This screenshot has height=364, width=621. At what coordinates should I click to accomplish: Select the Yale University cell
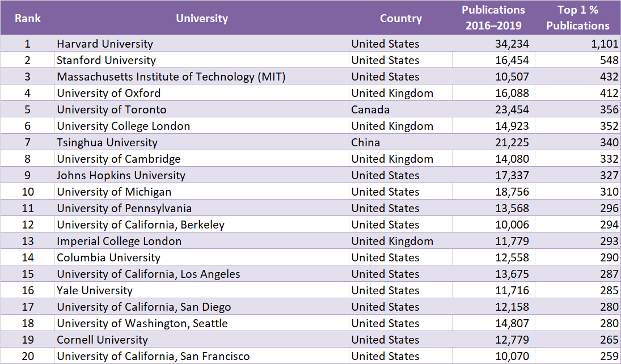click(95, 290)
